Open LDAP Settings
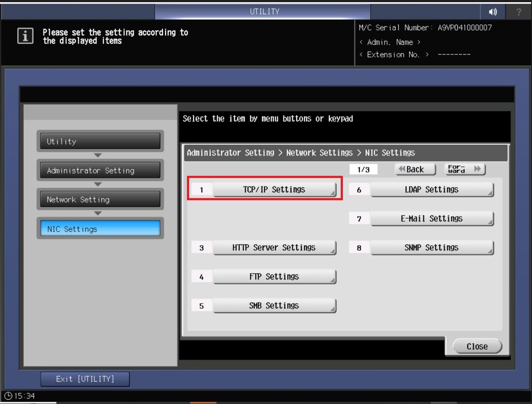 pyautogui.click(x=432, y=190)
